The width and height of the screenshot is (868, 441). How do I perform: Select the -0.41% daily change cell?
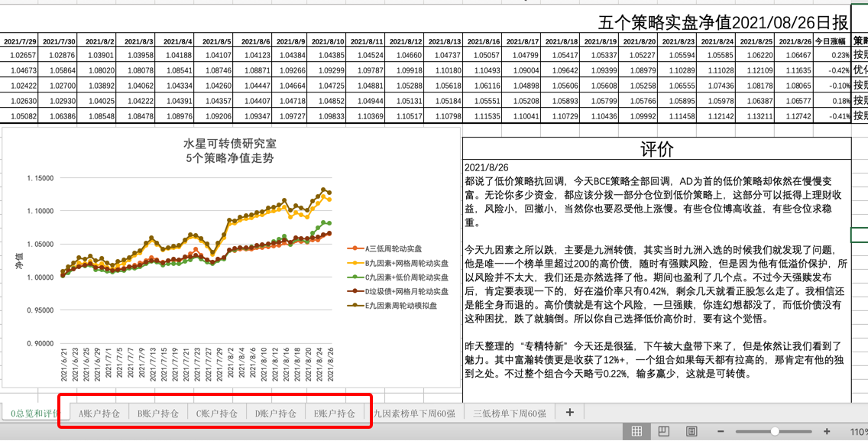(832, 115)
